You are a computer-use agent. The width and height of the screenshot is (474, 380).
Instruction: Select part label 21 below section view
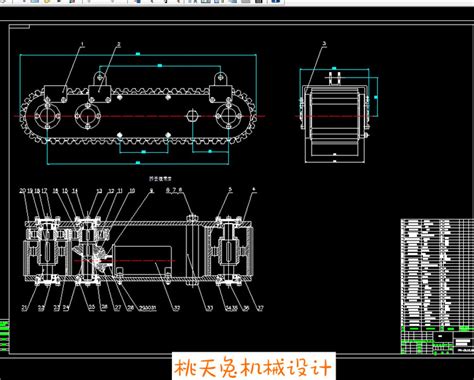pyautogui.click(x=24, y=308)
